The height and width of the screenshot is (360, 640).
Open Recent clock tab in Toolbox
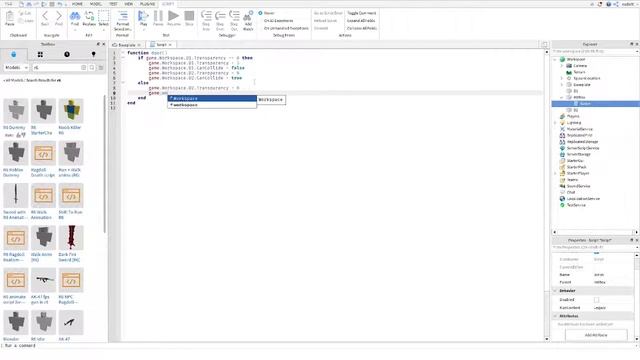coord(67,54)
